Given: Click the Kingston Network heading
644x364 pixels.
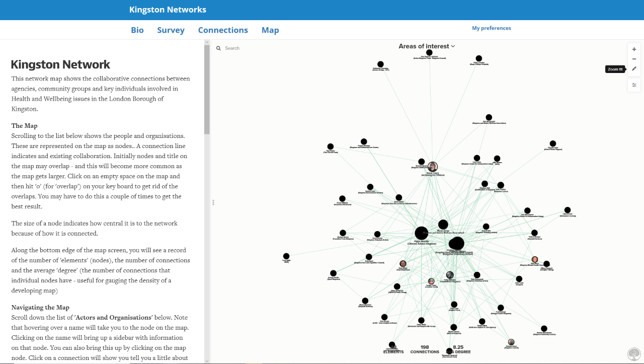Looking at the screenshot, I should pyautogui.click(x=60, y=64).
